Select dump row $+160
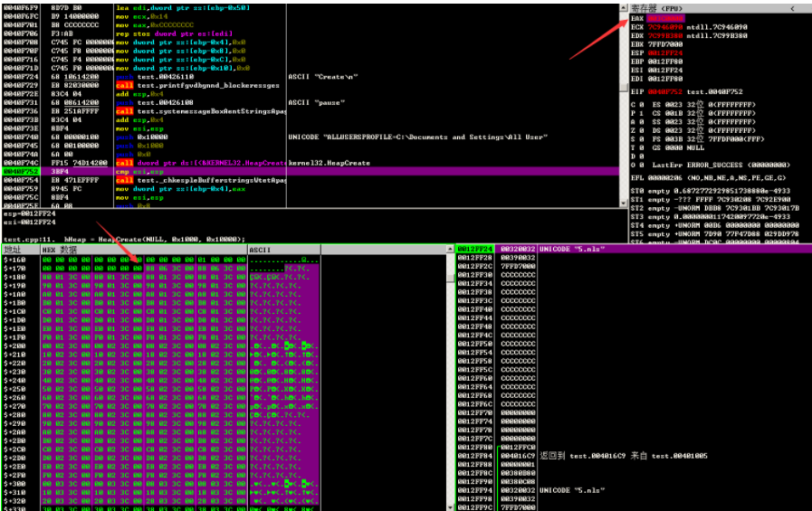This screenshot has height=511, width=812. click(x=161, y=260)
